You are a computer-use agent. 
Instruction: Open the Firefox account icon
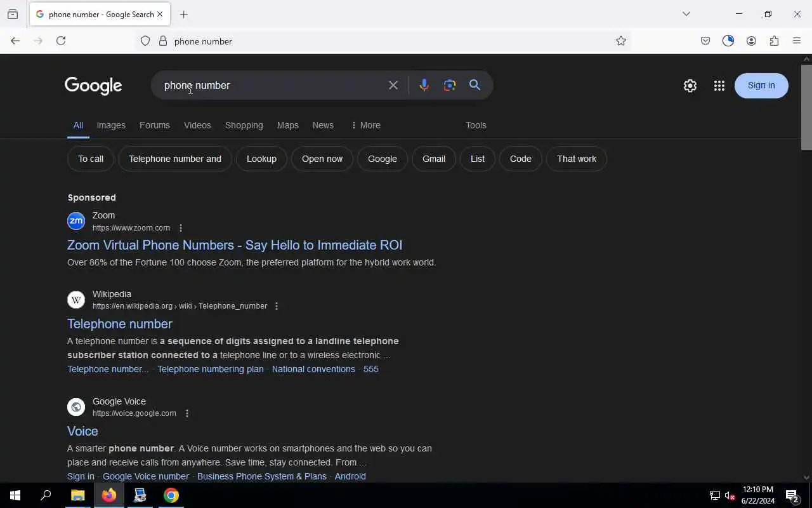pyautogui.click(x=751, y=41)
